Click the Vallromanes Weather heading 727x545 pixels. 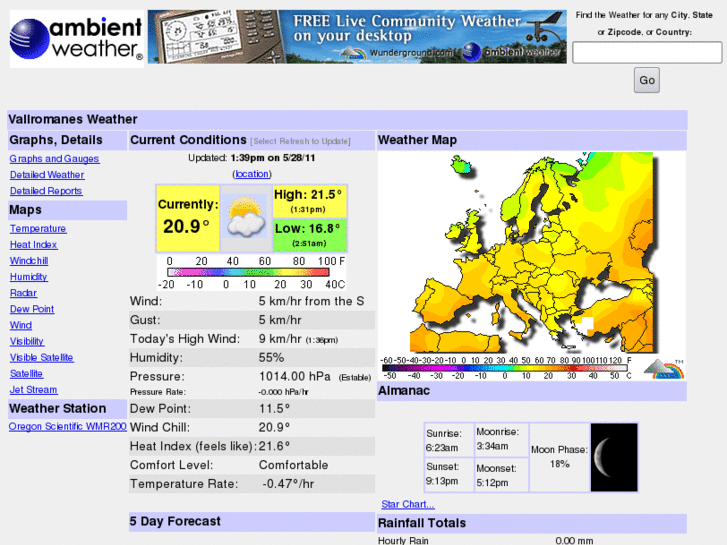point(73,119)
